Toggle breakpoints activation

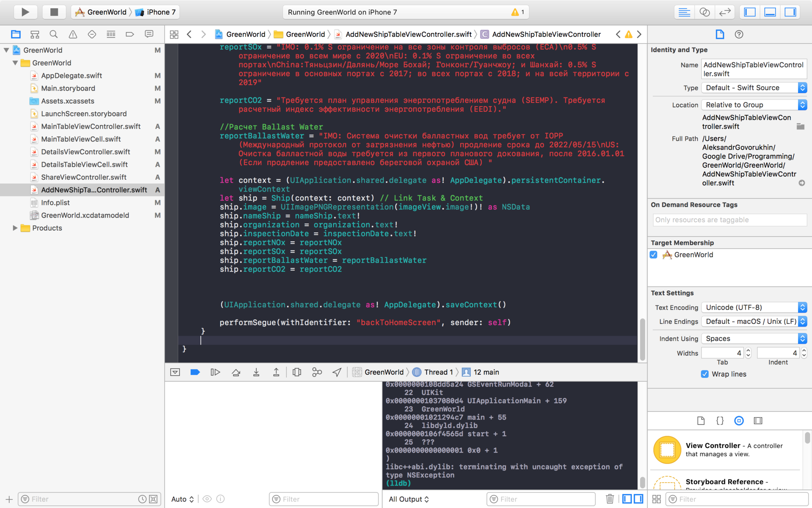[x=195, y=372]
